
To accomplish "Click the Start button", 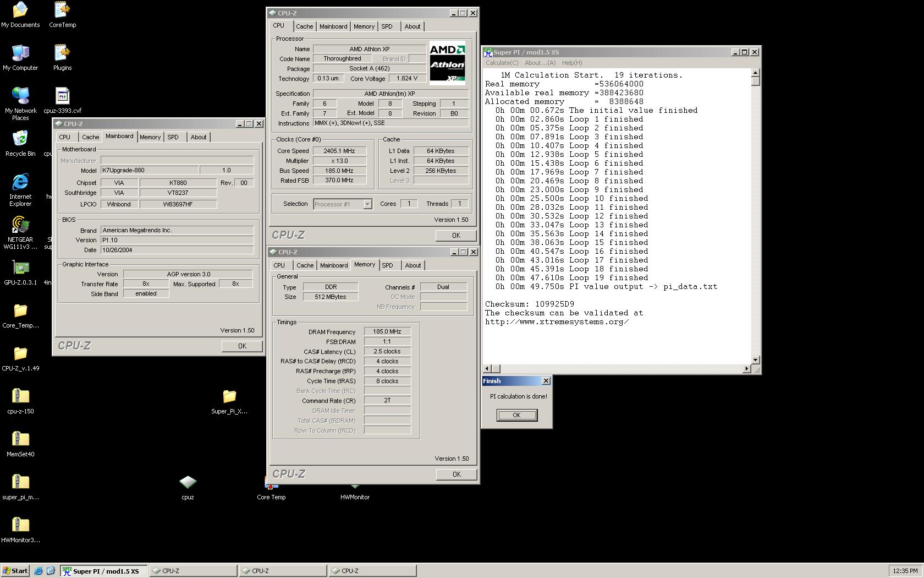I will [x=15, y=571].
